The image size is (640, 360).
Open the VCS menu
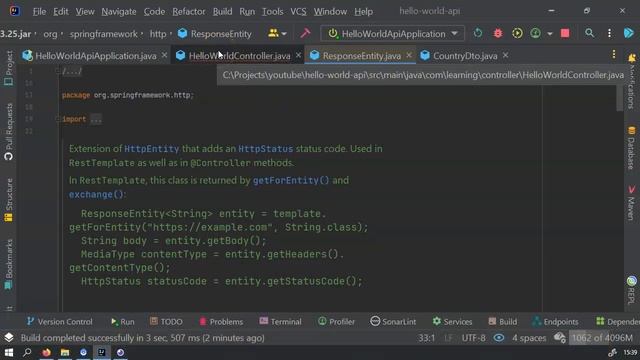coord(298,11)
